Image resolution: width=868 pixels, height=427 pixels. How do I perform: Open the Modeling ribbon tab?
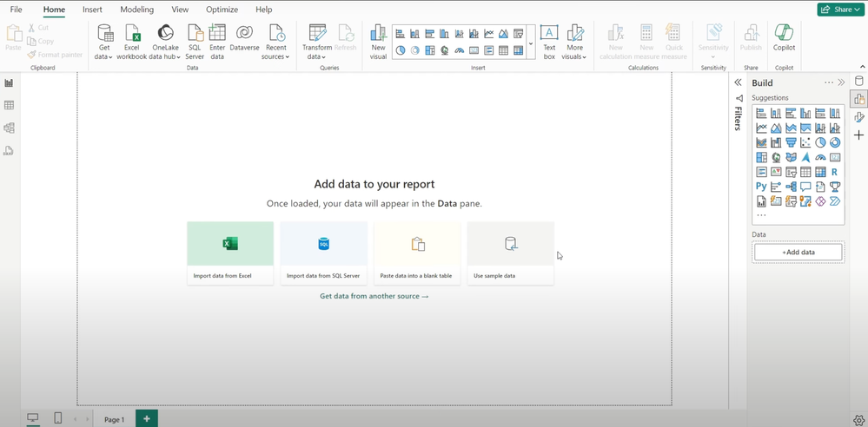click(136, 10)
